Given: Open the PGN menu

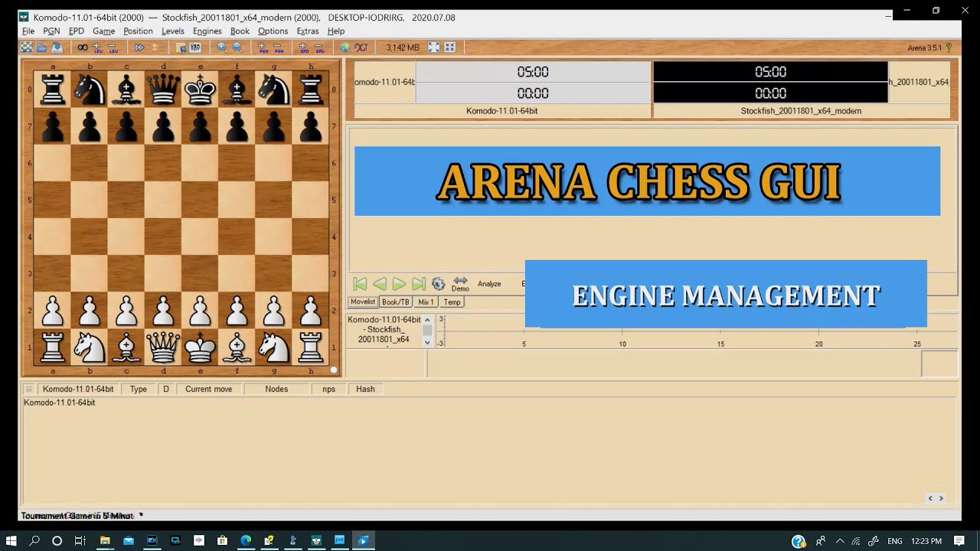Looking at the screenshot, I should (x=51, y=31).
